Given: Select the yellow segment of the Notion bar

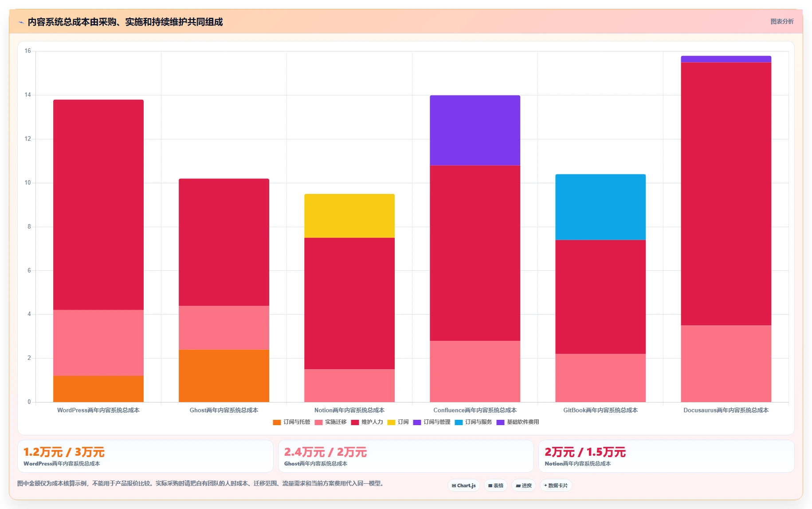Looking at the screenshot, I should coord(349,216).
